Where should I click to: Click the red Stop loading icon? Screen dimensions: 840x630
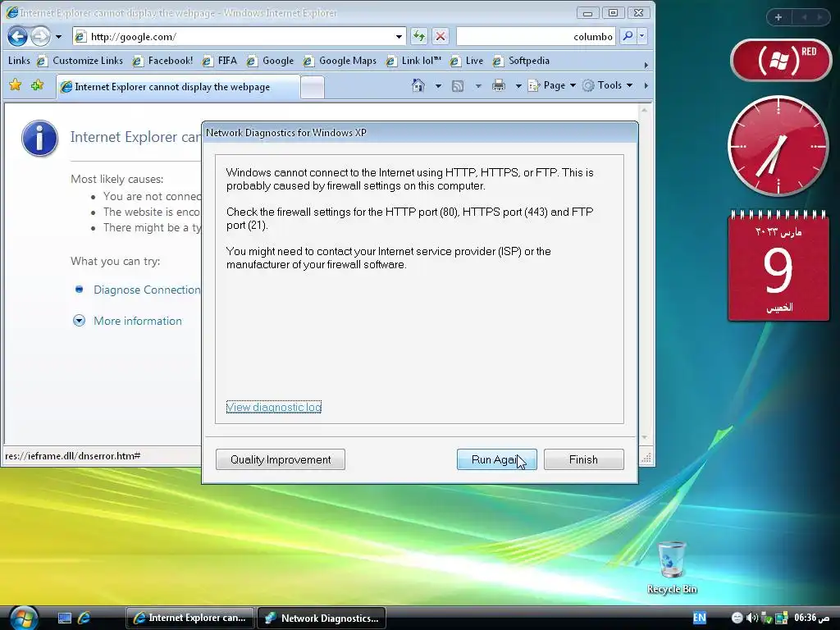[441, 36]
